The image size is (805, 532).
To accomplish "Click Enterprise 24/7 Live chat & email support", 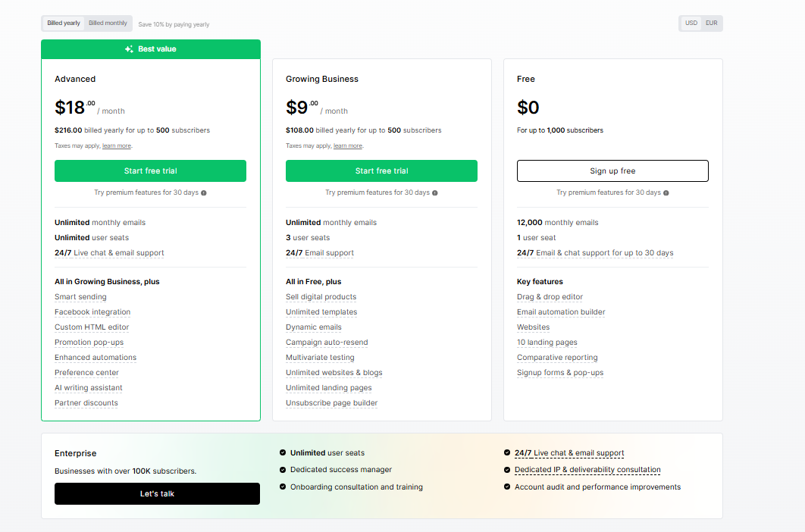I will 569,453.
